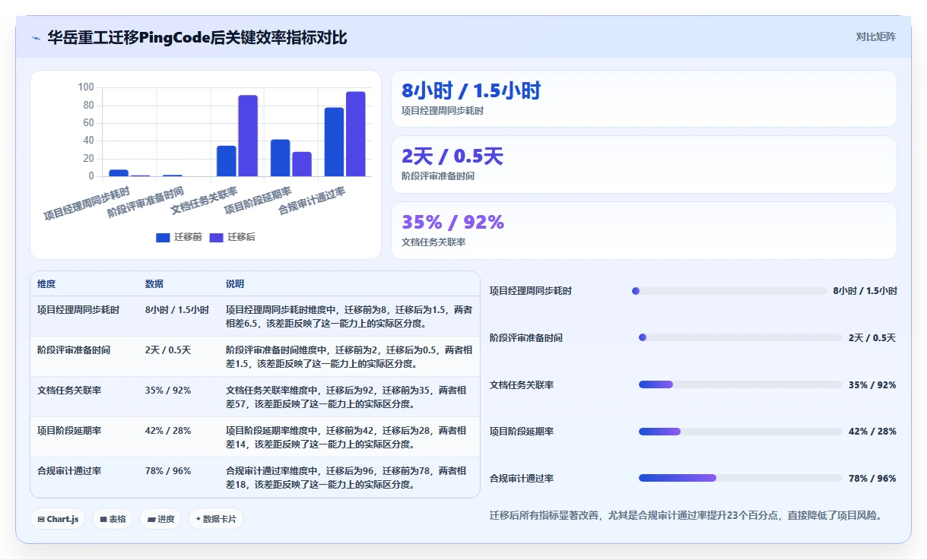The height and width of the screenshot is (560, 927).
Task: Click the 维度 column header
Action: click(x=46, y=284)
